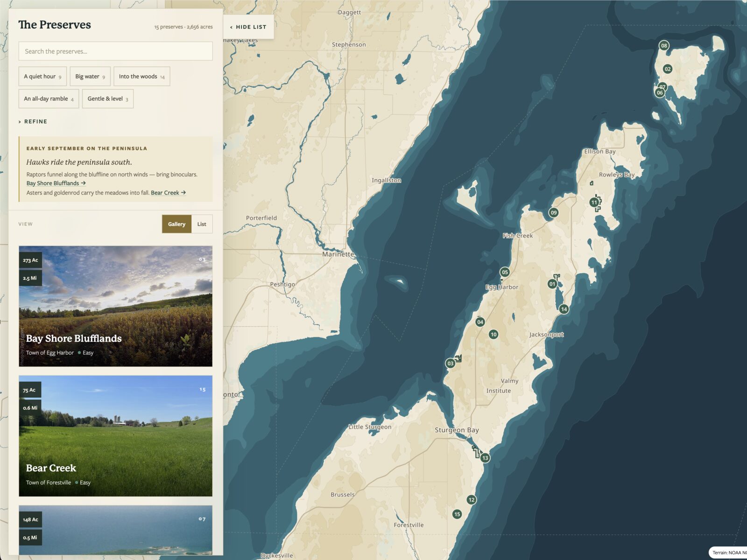Viewport: 747px width, 560px height.
Task: Click map marker 01
Action: point(552,284)
